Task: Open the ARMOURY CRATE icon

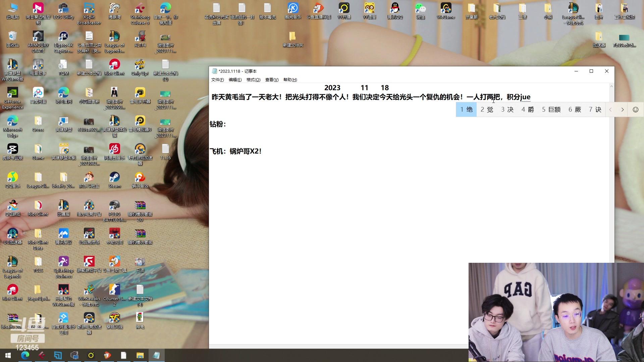Action: (38, 37)
